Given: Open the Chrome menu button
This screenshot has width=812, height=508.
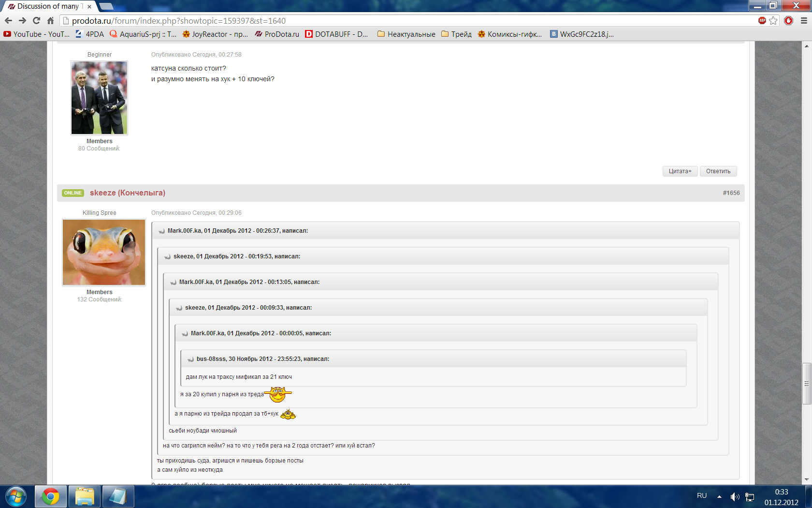Looking at the screenshot, I should pos(804,21).
